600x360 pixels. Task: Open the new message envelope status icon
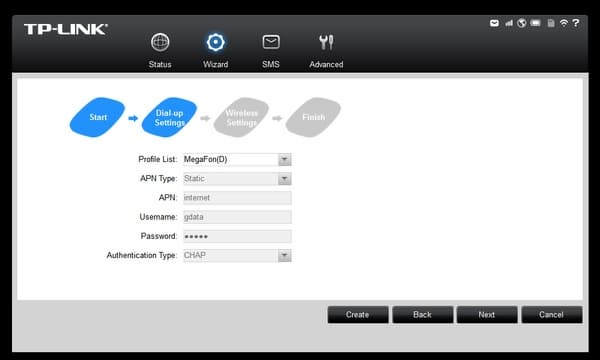[494, 23]
